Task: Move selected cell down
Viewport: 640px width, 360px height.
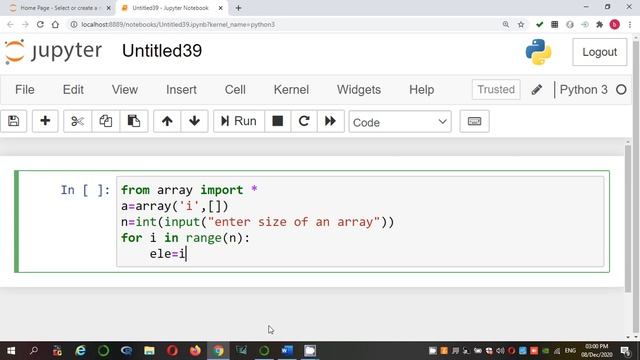Action: click(194, 121)
